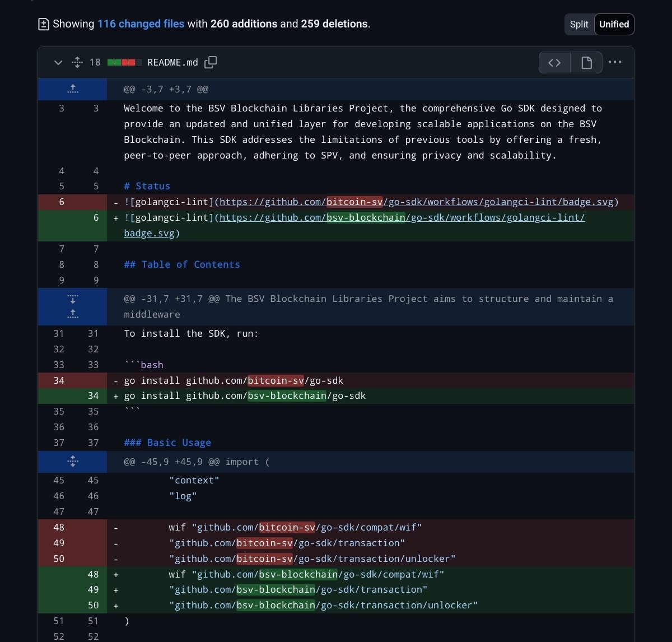Screen dimensions: 672x642
Task: Click added bsv-blockchain transaction/unlocker import line
Action: pos(323,605)
